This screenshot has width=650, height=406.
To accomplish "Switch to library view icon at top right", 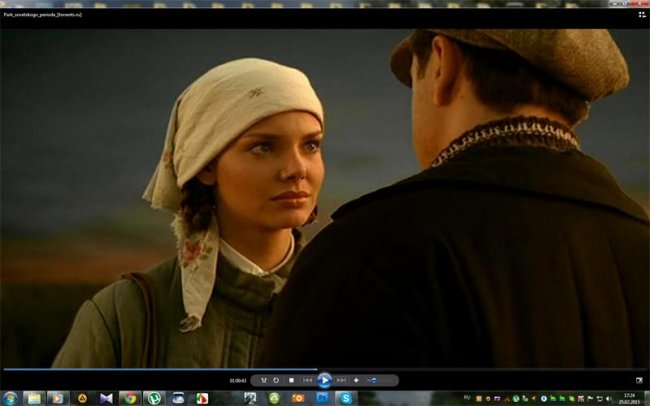I will tap(640, 15).
